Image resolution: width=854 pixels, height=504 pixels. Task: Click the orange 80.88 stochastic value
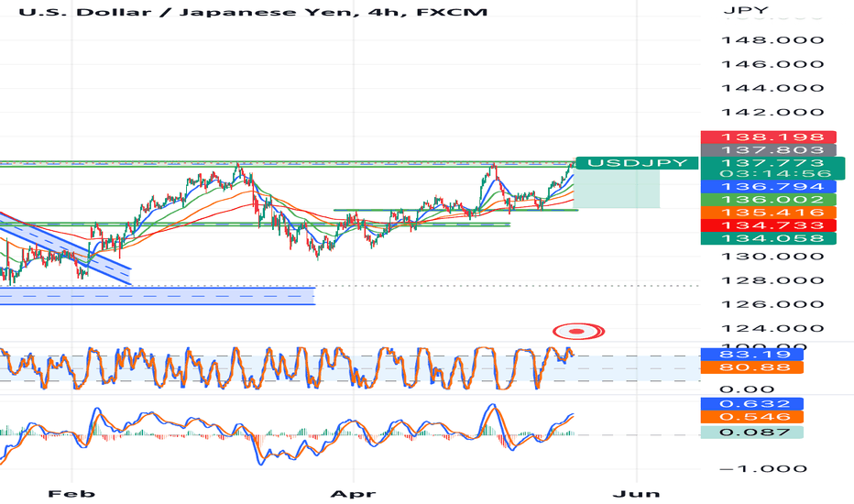pyautogui.click(x=751, y=367)
